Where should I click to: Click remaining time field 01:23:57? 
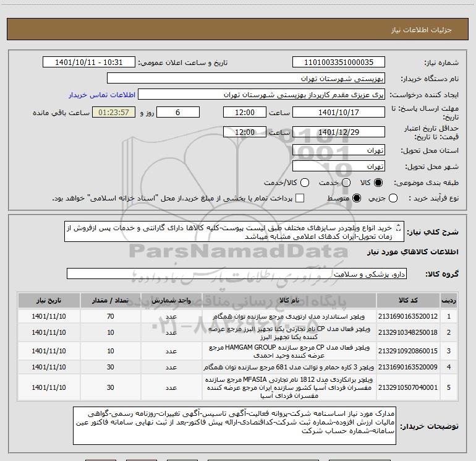click(114, 113)
